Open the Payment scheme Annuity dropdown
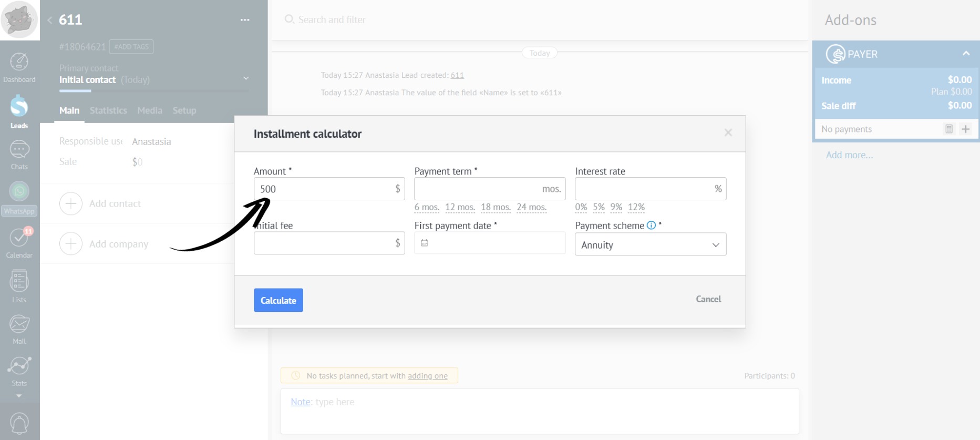Viewport: 980px width, 440px height. (x=650, y=245)
